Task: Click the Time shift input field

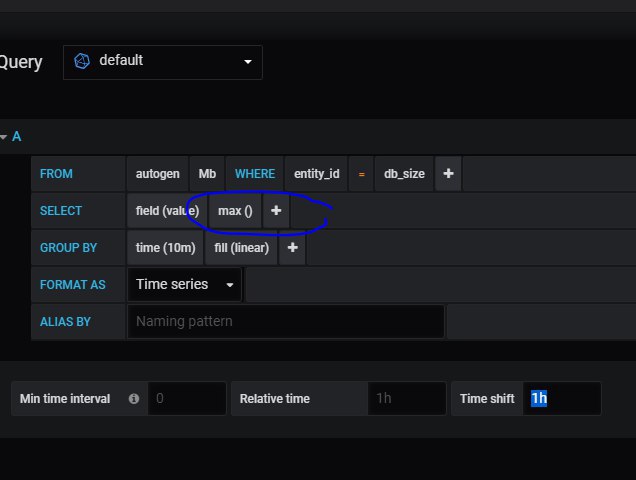Action: point(562,398)
